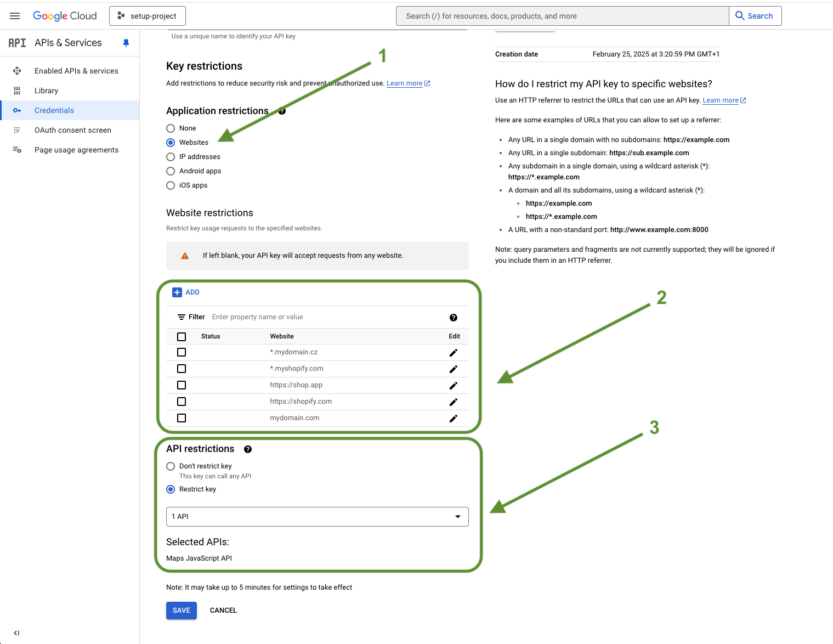Click the OAuth consent screen icon
The image size is (833, 644).
click(17, 130)
